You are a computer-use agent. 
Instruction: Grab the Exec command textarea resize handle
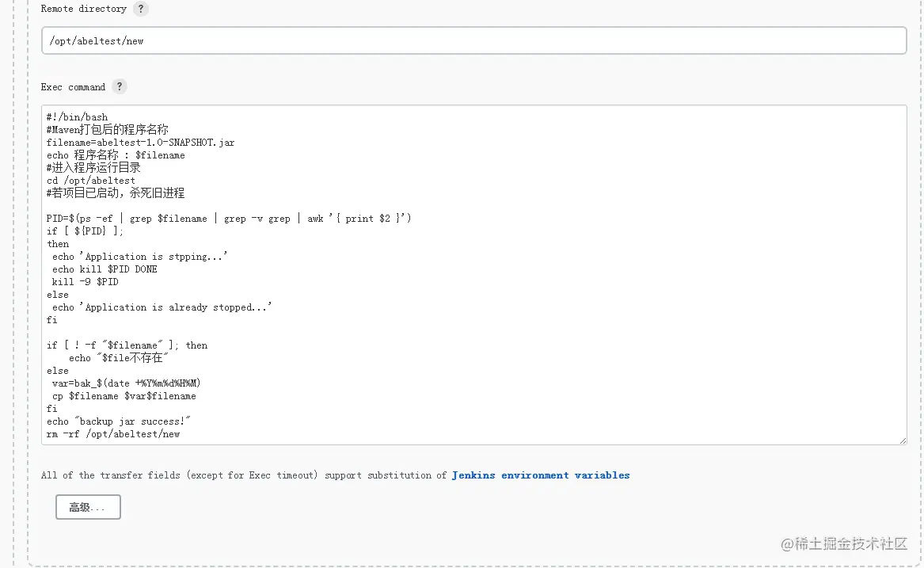[901, 439]
